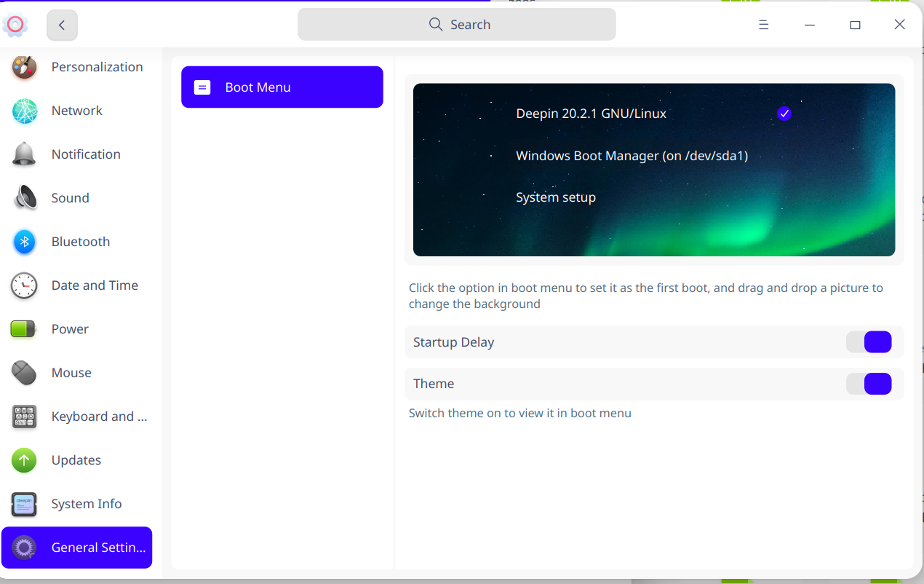924x584 pixels.
Task: Open Boot Menu settings page
Action: coord(282,87)
